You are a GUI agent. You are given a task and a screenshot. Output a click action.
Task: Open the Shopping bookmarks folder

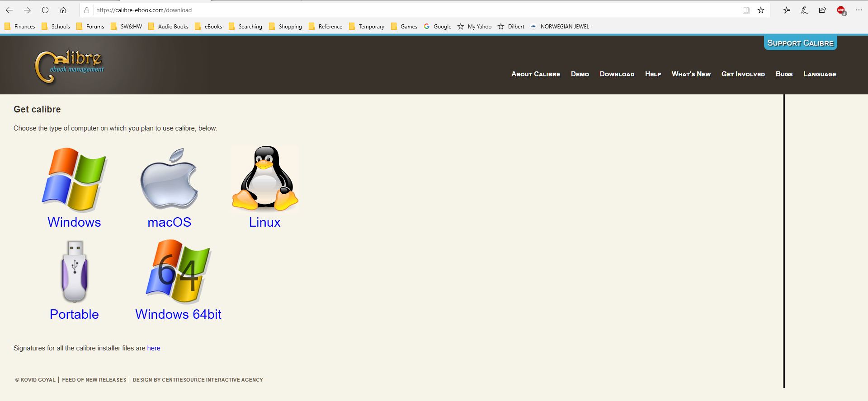(285, 27)
